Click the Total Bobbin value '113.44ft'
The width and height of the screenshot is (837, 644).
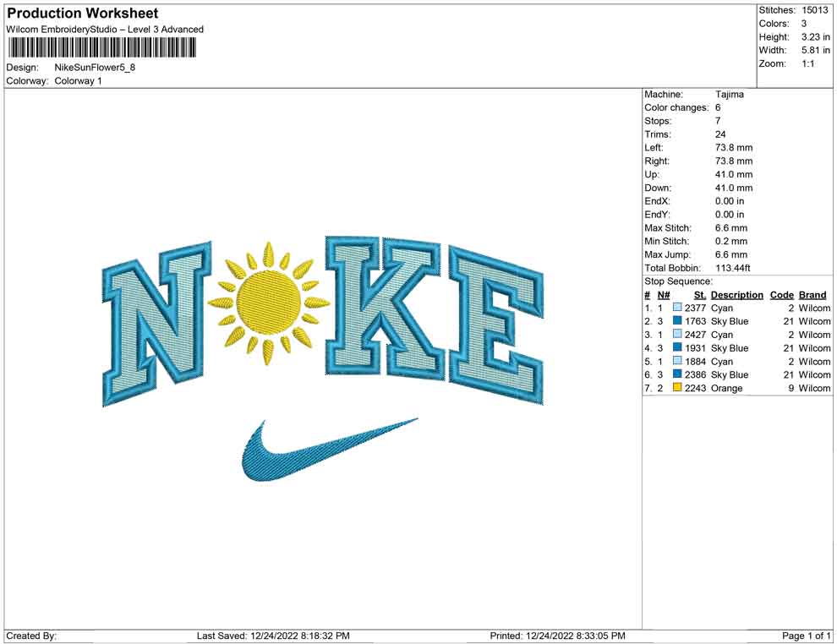click(x=733, y=268)
